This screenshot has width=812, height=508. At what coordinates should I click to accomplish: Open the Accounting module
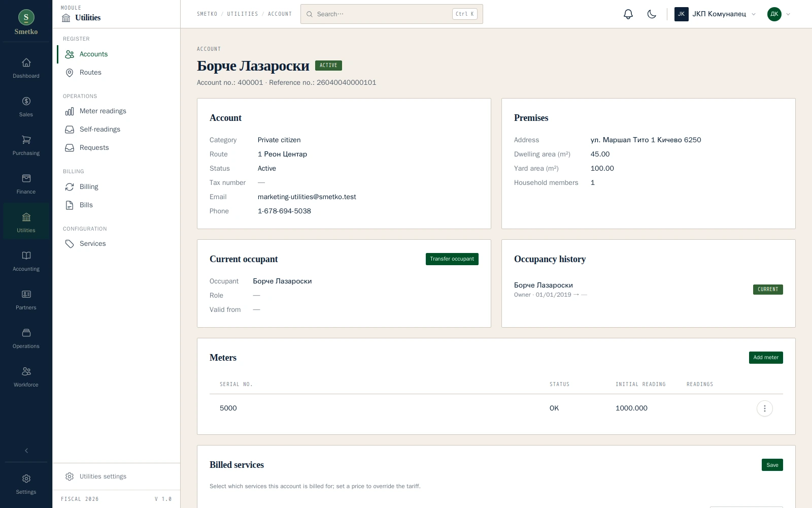(26, 262)
